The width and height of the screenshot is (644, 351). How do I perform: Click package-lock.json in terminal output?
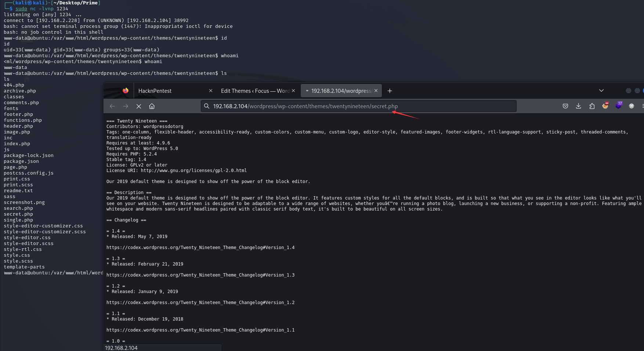[29, 156]
